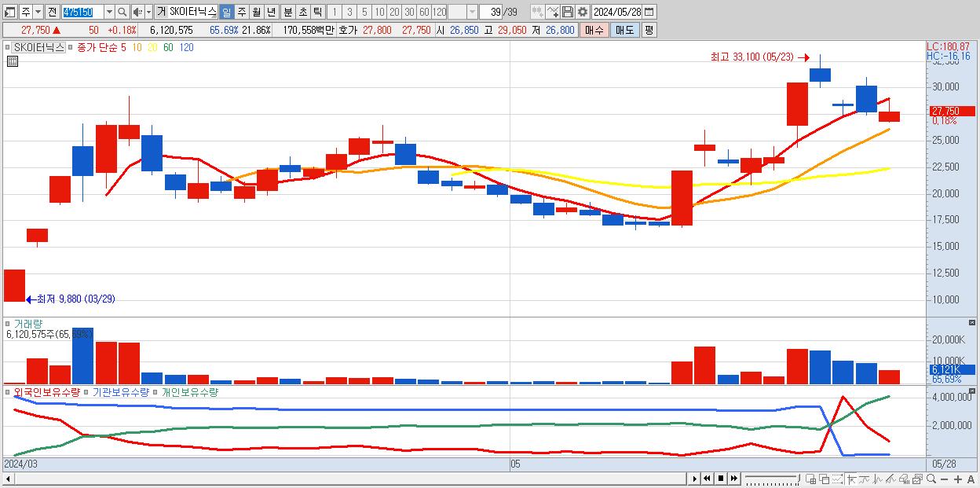
Task: Click the chart-window icon left of magnifier
Action: 918,479
